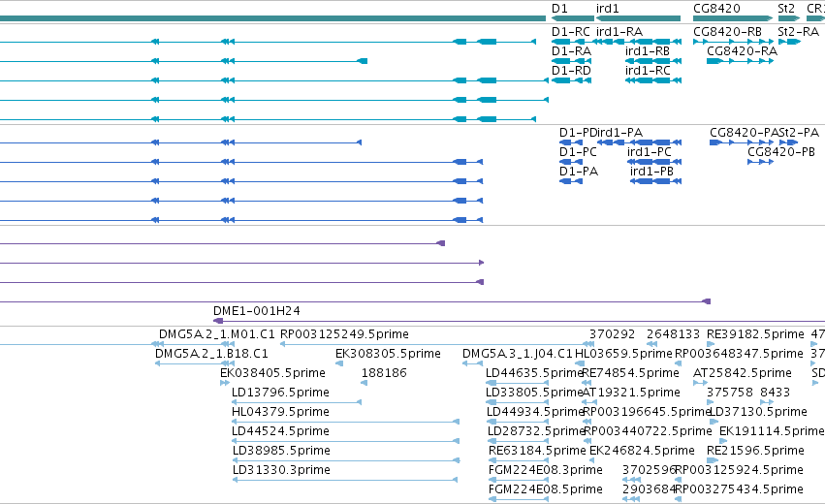Click the LD37130.5prime EST
825x504 pixels.
click(758, 412)
